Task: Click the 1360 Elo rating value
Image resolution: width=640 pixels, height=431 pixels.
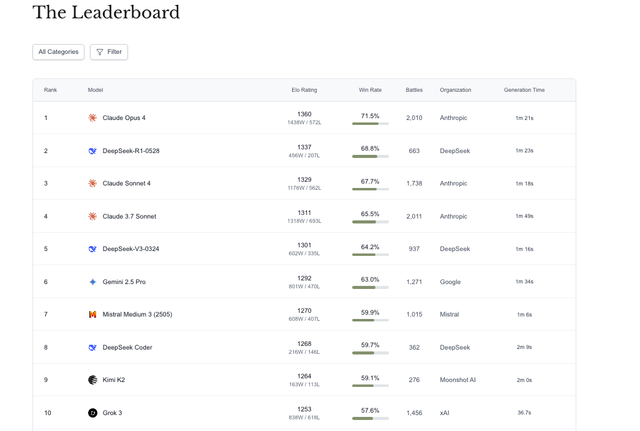Action: tap(304, 114)
